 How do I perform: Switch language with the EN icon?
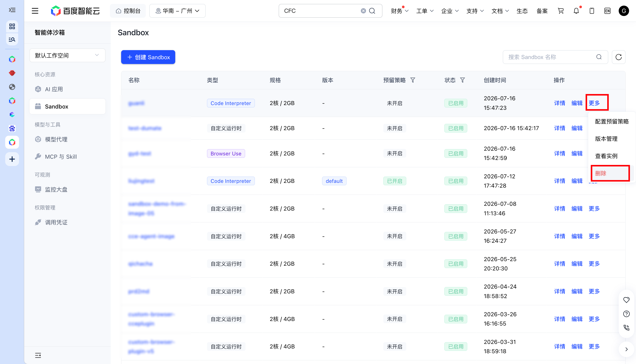tap(607, 11)
